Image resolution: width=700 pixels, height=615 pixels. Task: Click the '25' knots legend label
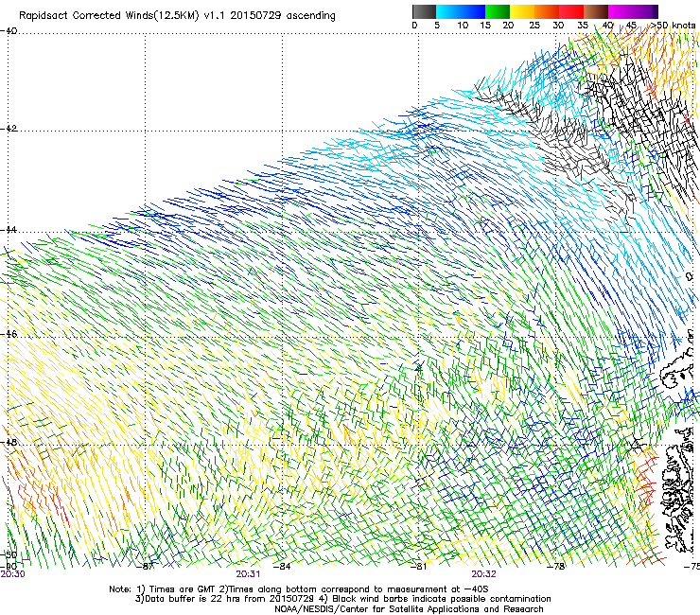tap(534, 26)
